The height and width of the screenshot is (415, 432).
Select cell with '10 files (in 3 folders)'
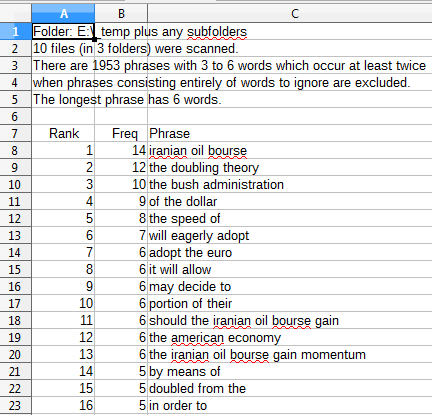pos(63,48)
